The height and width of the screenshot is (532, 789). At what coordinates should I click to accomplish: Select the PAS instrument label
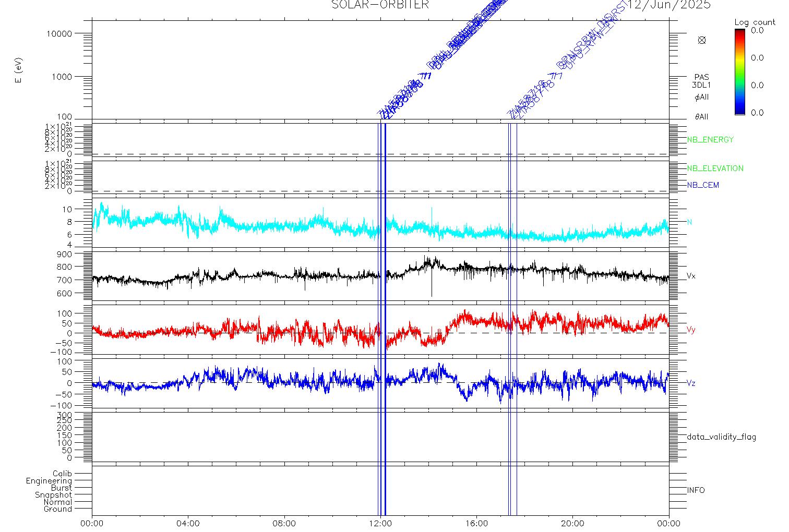click(702, 77)
